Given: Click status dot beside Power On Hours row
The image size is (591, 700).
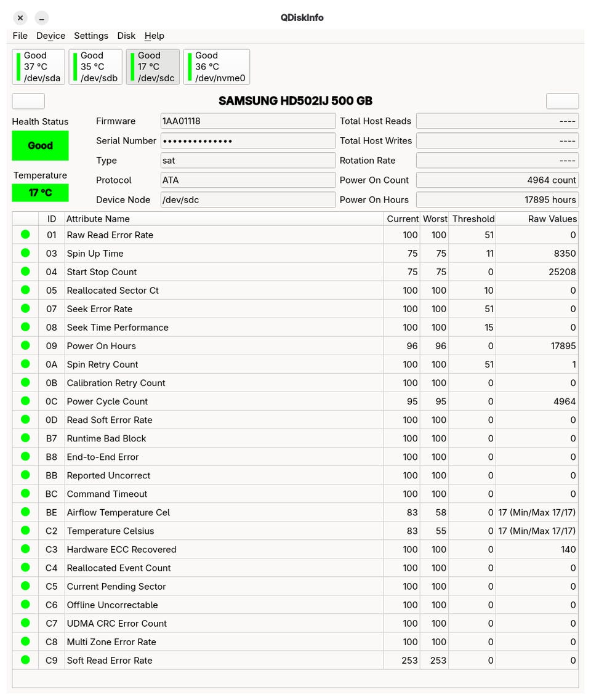Looking at the screenshot, I should click(x=25, y=345).
